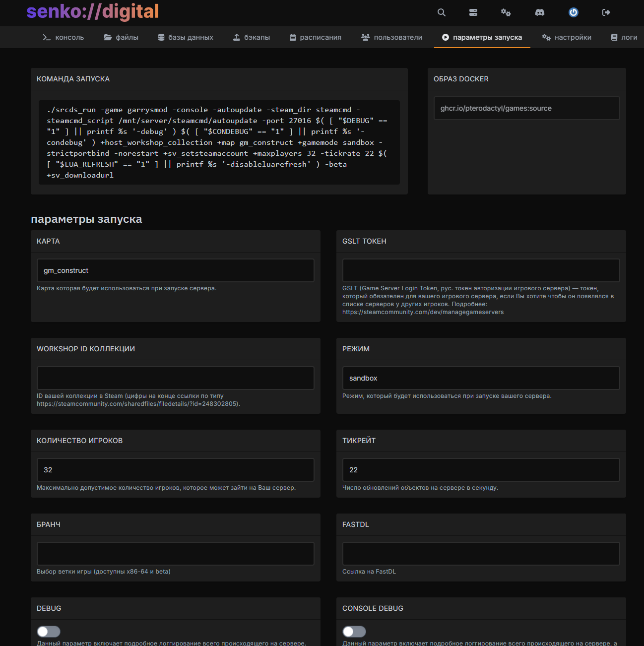Focus the FastDL input field
The width and height of the screenshot is (644, 646).
(481, 554)
